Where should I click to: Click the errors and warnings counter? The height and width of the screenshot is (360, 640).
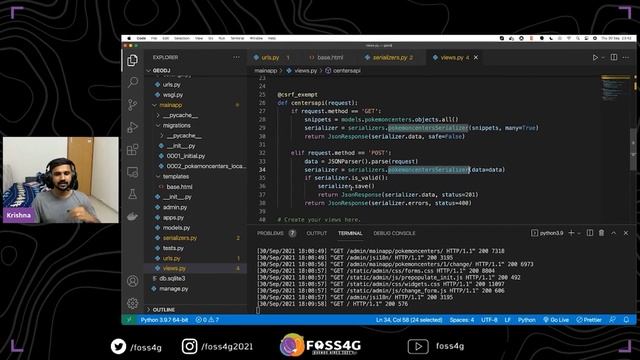coord(207,320)
